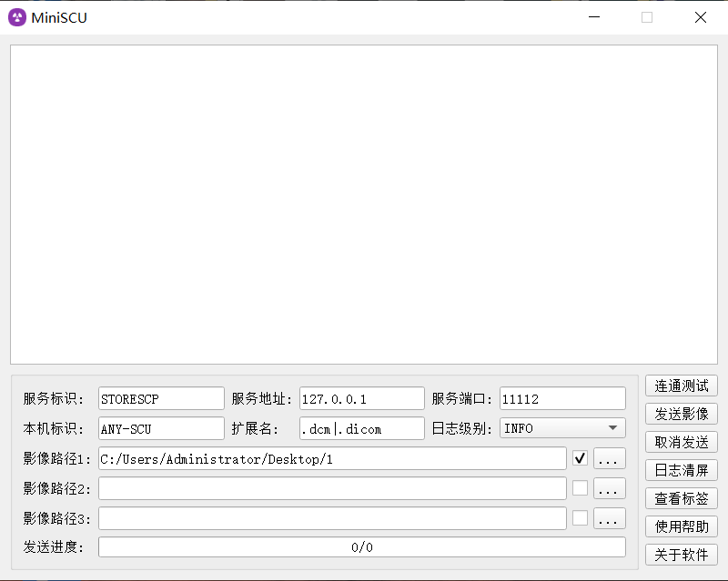Click the MiniSCU window title text
The height and width of the screenshot is (581, 728).
[x=59, y=17]
